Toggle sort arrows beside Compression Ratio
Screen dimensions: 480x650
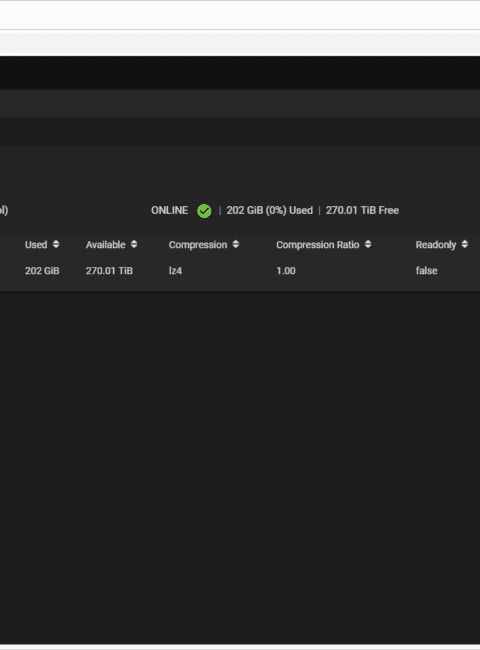click(x=368, y=245)
